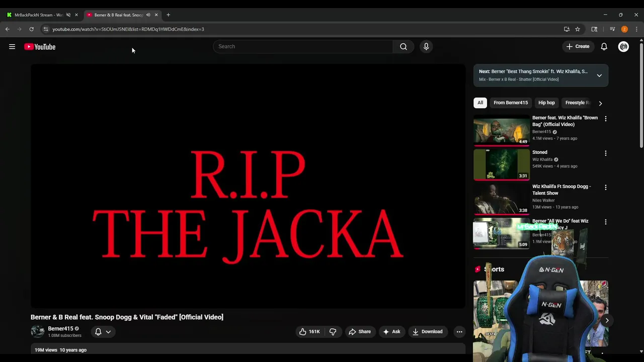Bookmark this page with star icon

click(578, 29)
